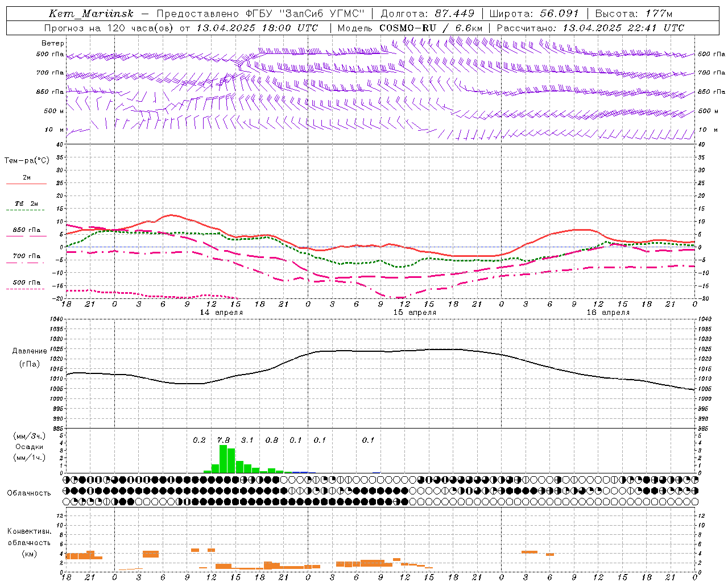Click the 14 апреля date label
728x582 pixels.
[222, 313]
